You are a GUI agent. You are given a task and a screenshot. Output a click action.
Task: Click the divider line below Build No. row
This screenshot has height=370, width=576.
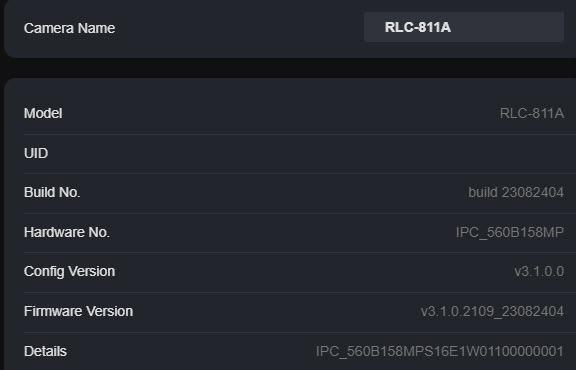300,213
